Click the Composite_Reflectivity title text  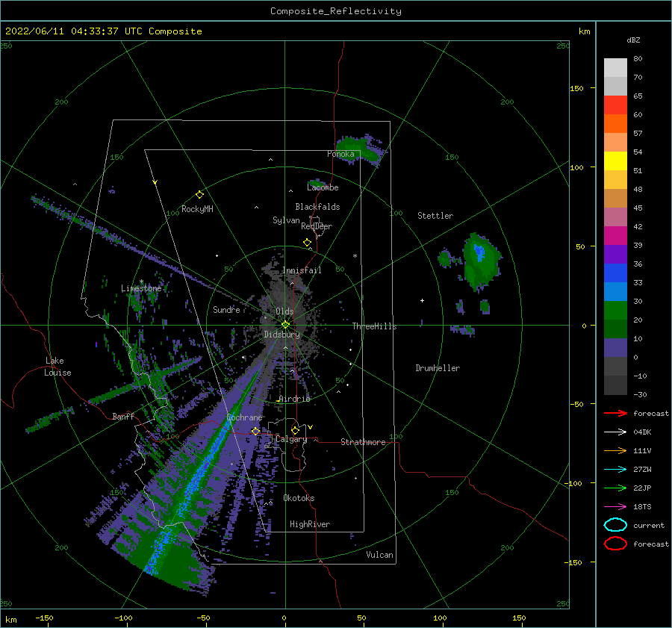[336, 11]
